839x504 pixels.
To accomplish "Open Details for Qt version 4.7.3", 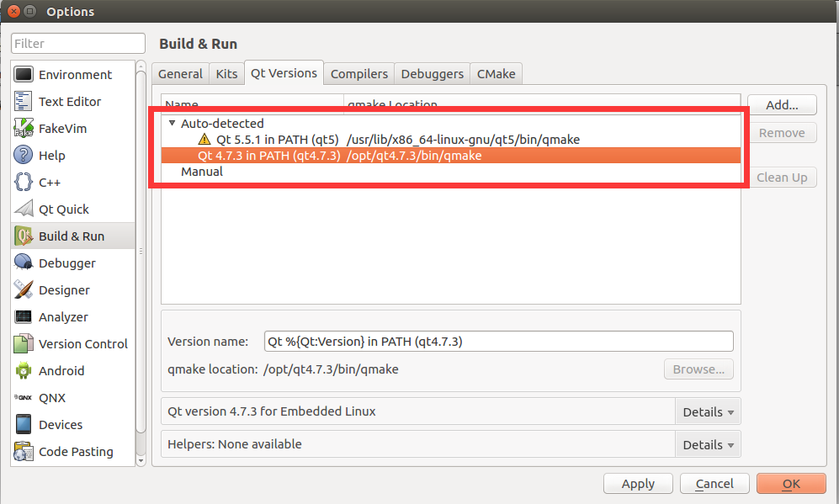I will (707, 411).
